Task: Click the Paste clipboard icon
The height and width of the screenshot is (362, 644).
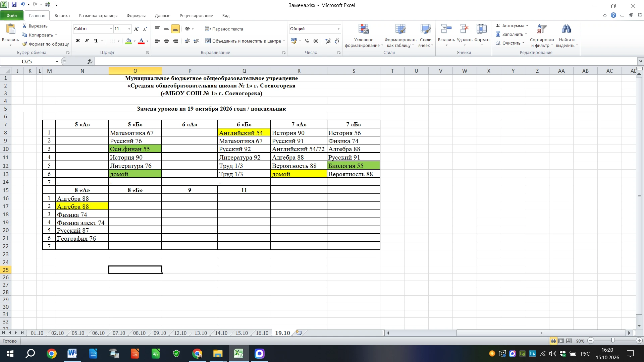Action: pos(10,29)
